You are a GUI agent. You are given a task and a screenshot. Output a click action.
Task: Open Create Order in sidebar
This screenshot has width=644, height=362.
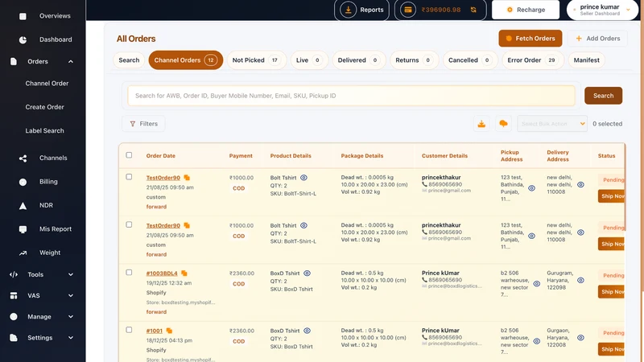pos(45,107)
